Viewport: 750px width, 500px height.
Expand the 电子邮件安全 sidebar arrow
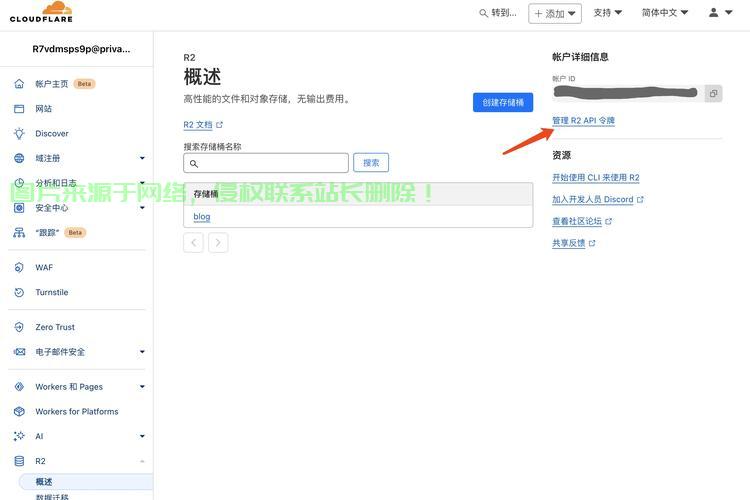click(142, 352)
